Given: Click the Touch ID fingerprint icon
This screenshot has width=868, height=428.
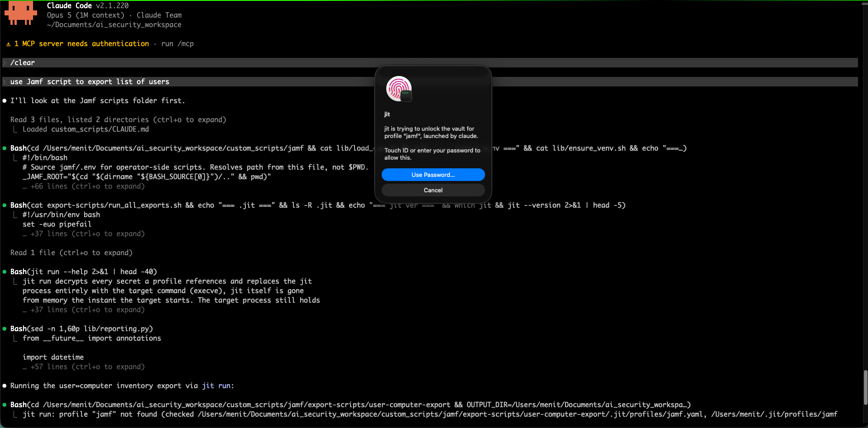Looking at the screenshot, I should [x=399, y=89].
